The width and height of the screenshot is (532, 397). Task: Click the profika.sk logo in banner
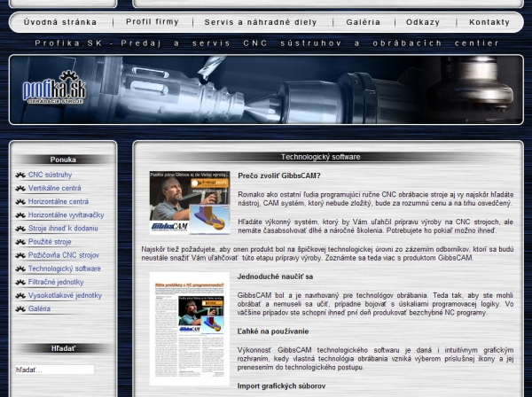(54, 88)
